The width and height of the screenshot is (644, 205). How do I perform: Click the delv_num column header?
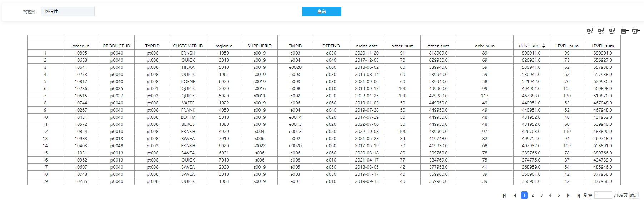pos(485,46)
